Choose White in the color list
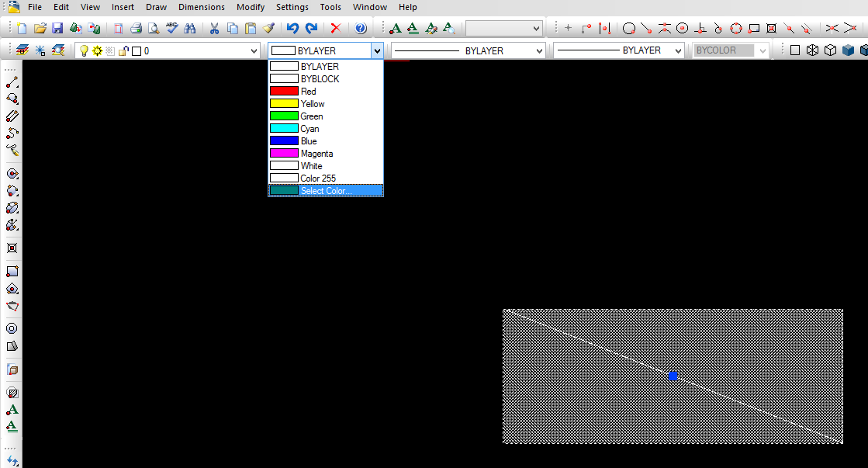This screenshot has width=868, height=468. pyautogui.click(x=326, y=165)
